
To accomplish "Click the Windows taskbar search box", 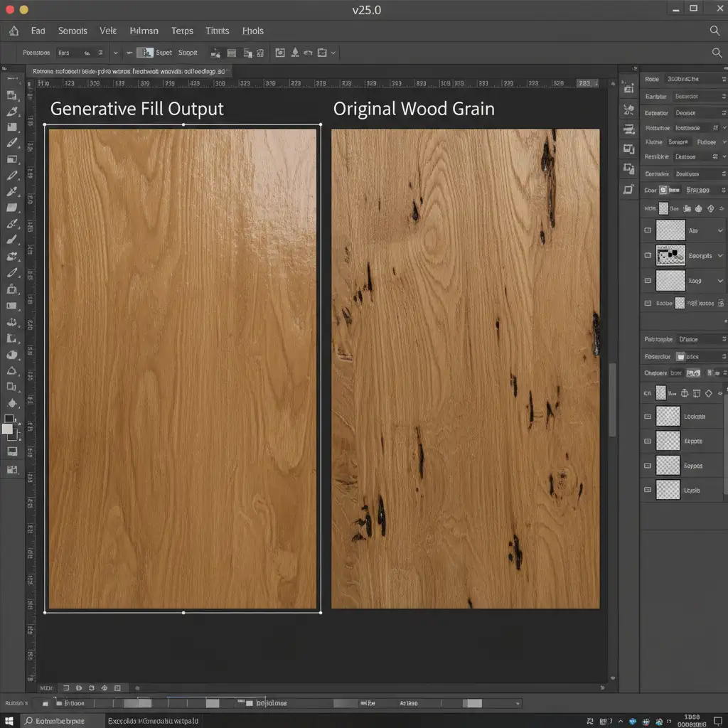I will pos(60,720).
